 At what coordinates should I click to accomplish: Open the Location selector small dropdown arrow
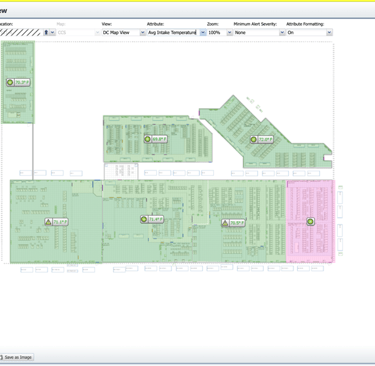pos(52,32)
